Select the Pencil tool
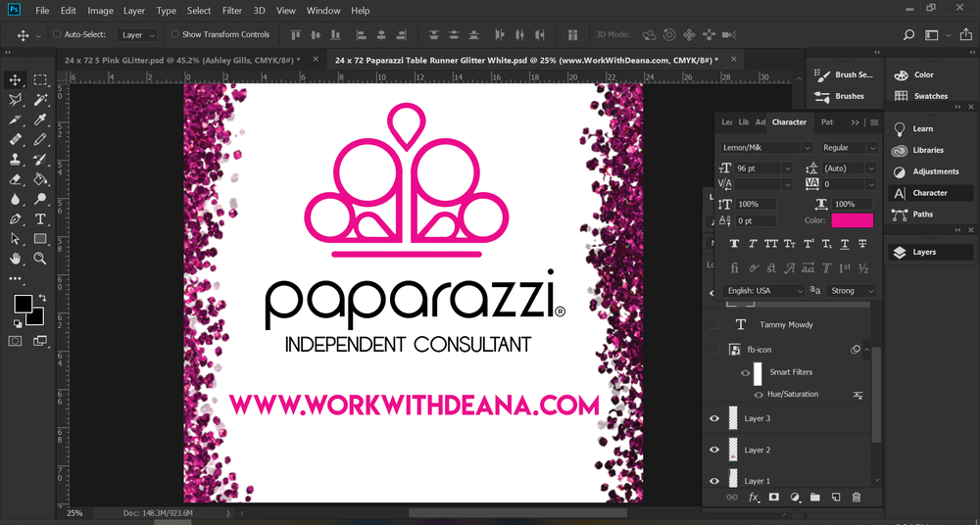Image resolution: width=980 pixels, height=525 pixels. point(40,139)
